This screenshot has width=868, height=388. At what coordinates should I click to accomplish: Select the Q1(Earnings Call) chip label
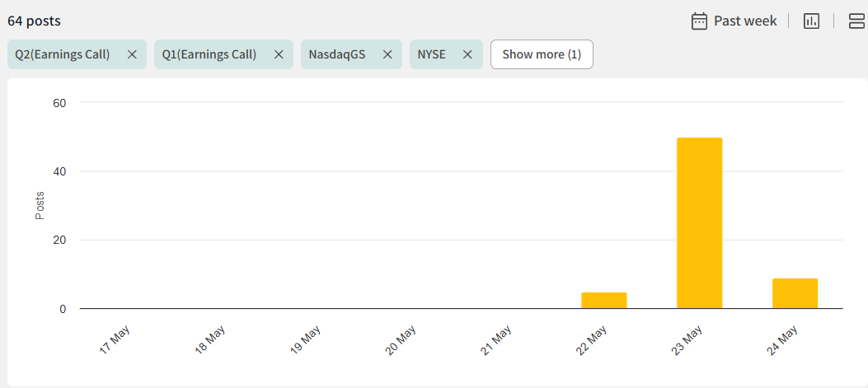(x=209, y=54)
